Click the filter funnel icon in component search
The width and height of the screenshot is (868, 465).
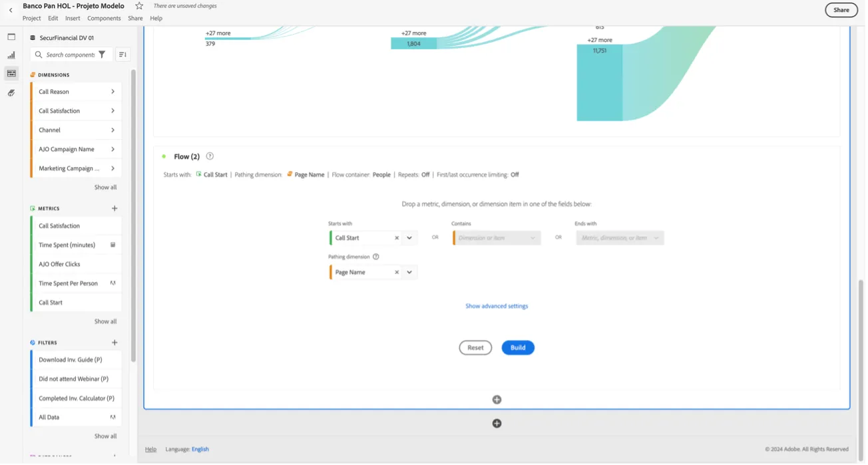pos(102,55)
